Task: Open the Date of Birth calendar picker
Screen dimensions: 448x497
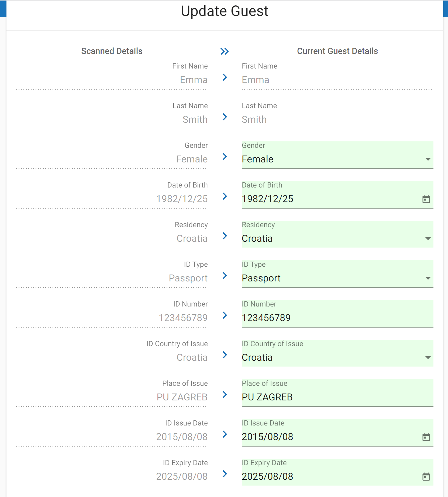Action: click(426, 200)
